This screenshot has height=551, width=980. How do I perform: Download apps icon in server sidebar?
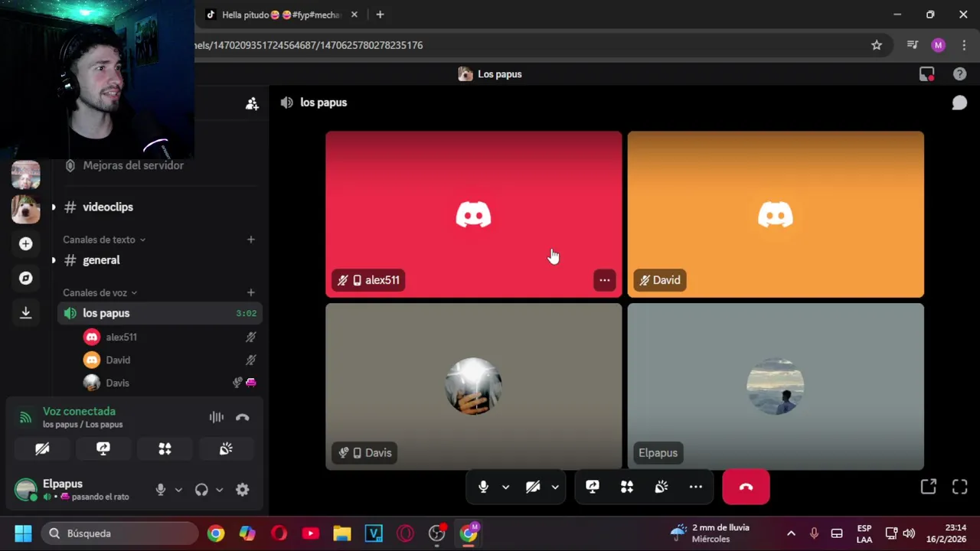click(25, 312)
